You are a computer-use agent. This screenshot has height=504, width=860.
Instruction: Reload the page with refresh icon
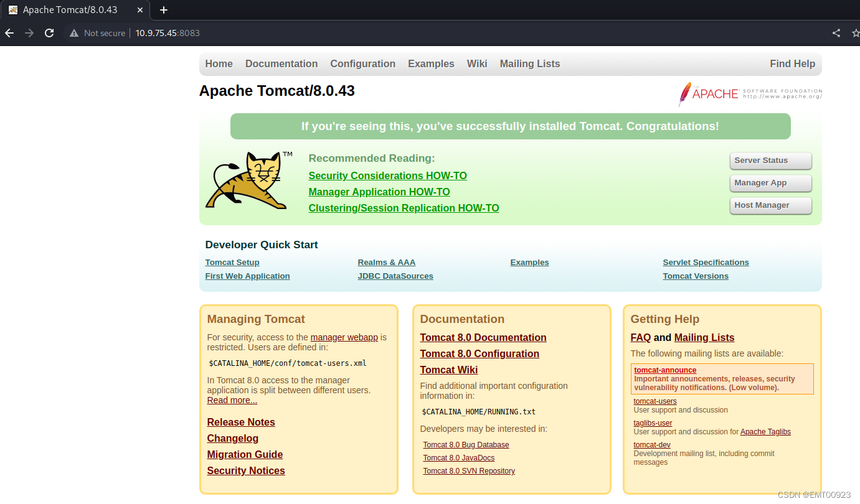[49, 33]
